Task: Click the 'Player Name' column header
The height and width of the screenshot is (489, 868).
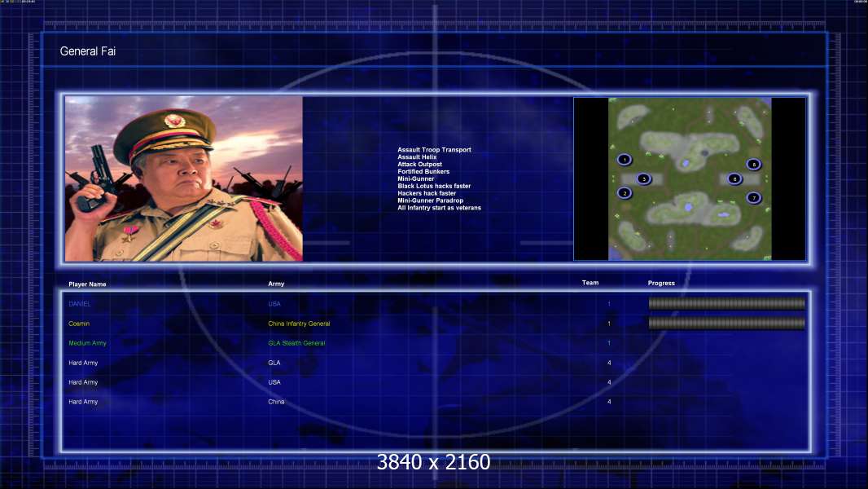Action: tap(87, 284)
